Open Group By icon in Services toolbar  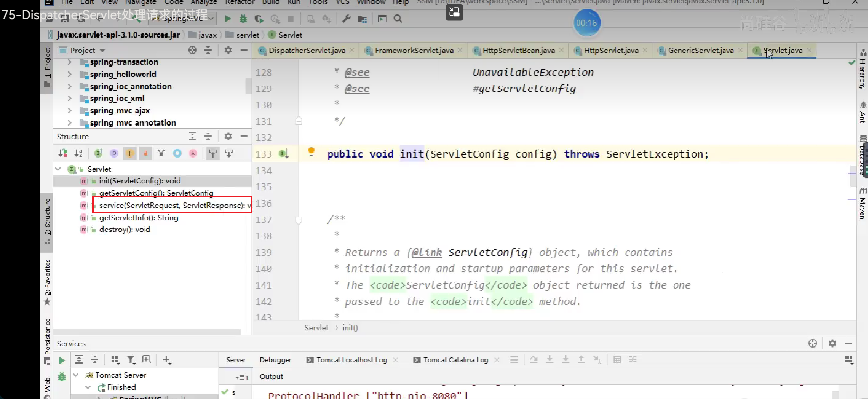115,360
